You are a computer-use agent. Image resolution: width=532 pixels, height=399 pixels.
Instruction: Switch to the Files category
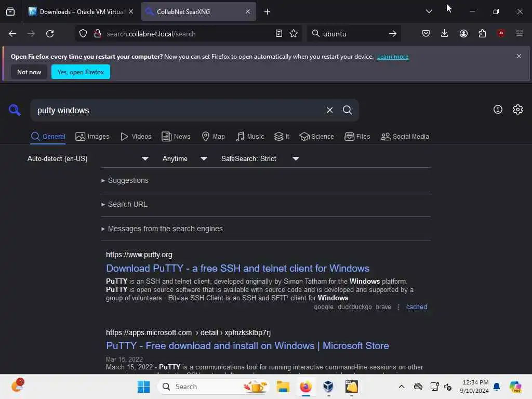click(357, 137)
